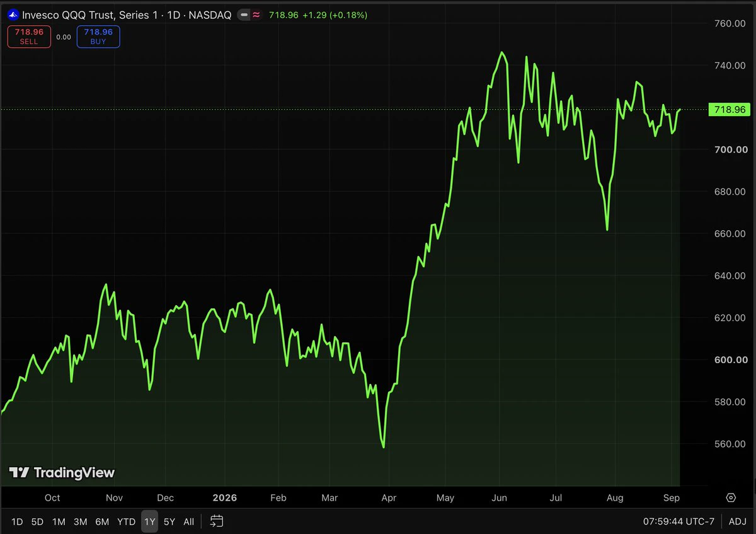Click the 760.00 price axis label
The height and width of the screenshot is (534, 756).
[x=731, y=23]
